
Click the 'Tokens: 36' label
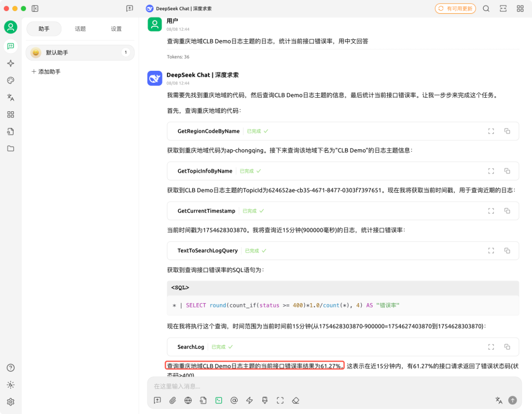tap(178, 57)
